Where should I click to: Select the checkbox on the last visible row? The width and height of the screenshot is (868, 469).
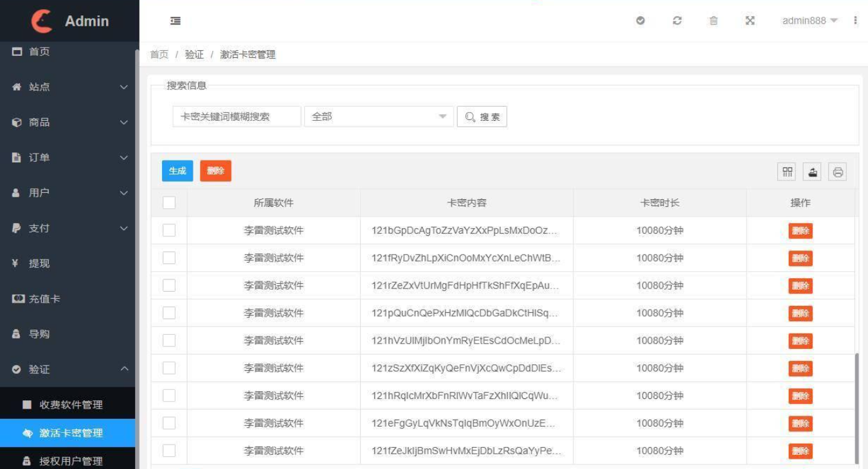pos(169,450)
